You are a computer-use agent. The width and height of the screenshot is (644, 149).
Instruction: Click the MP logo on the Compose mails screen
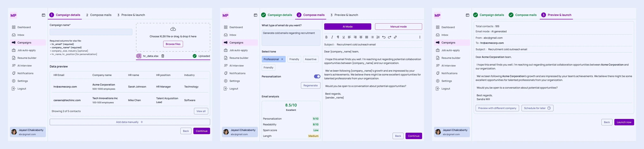coord(226,15)
